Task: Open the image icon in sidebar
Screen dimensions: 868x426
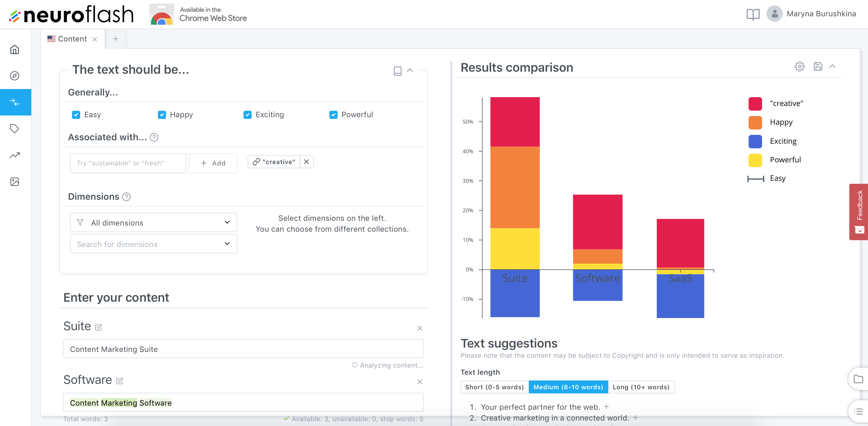Action: (x=15, y=182)
